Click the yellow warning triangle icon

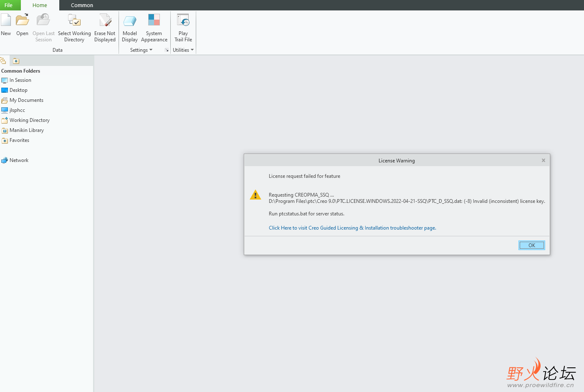[x=255, y=195]
